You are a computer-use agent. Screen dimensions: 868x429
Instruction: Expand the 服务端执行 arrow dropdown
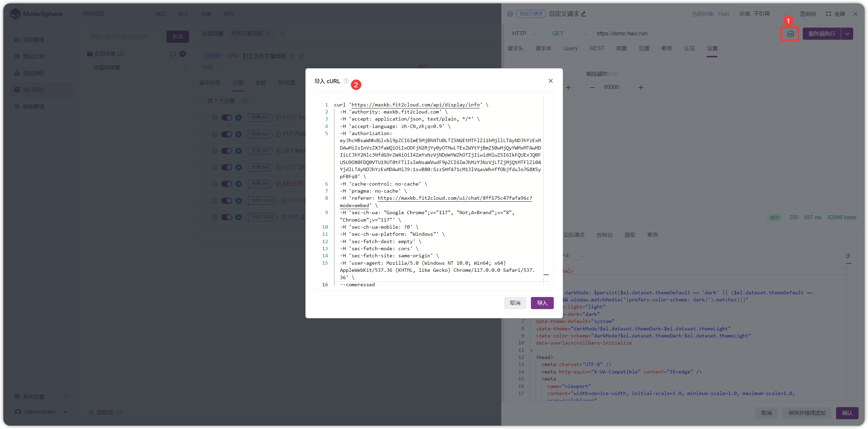pyautogui.click(x=847, y=34)
